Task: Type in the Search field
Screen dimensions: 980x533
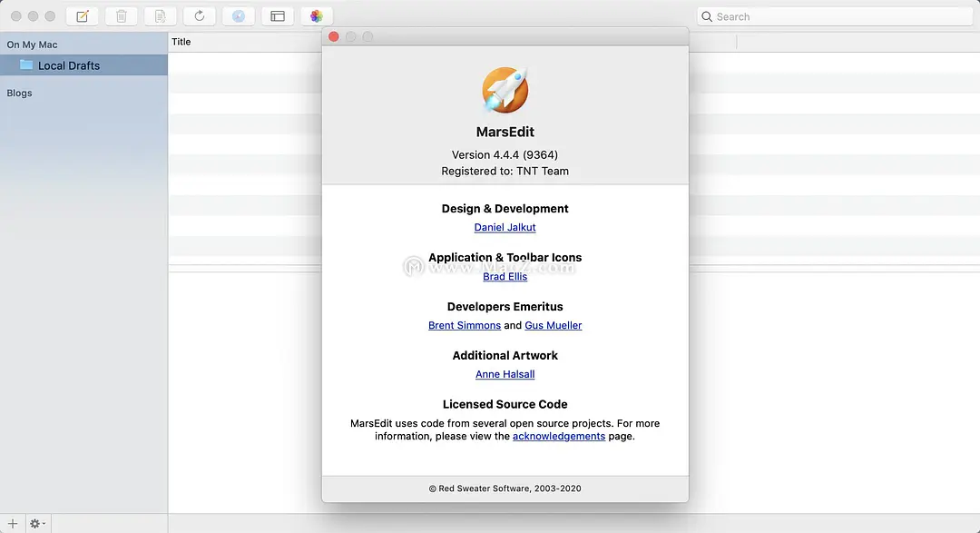Action: (835, 17)
